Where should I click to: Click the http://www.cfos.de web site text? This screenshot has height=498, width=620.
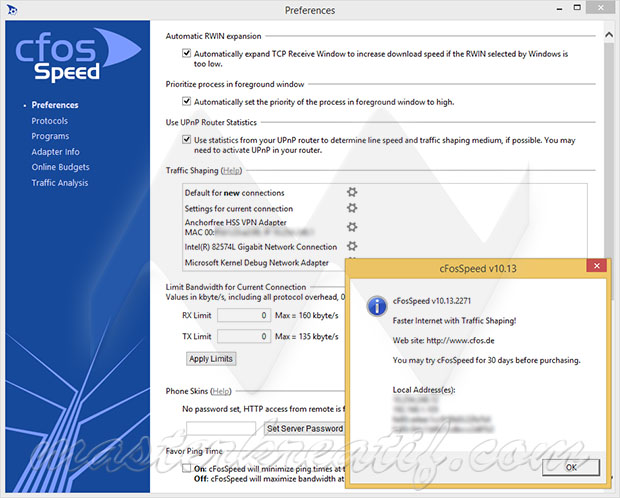tap(460, 341)
